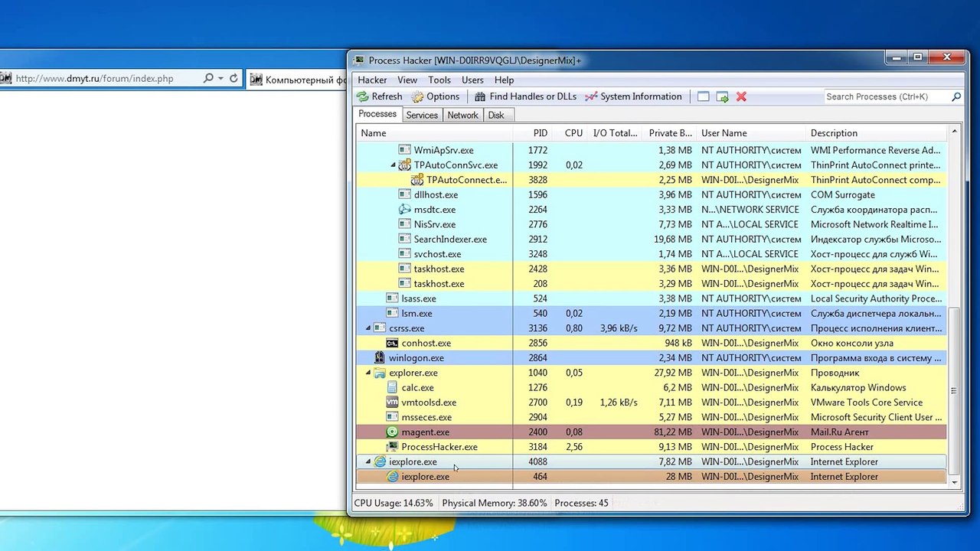
Task: Click the "CPU Usage: 14.63%" status entry
Action: point(394,504)
